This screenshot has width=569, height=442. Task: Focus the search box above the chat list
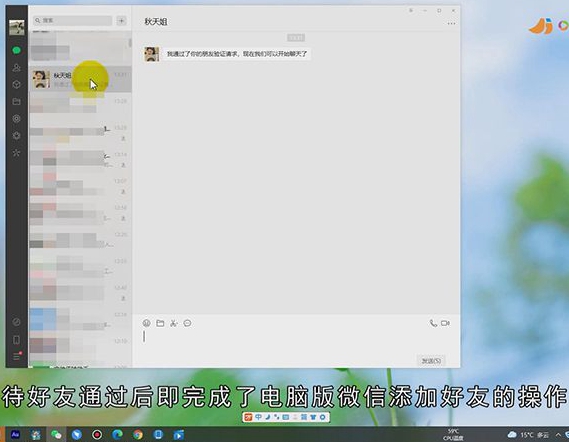coord(72,21)
